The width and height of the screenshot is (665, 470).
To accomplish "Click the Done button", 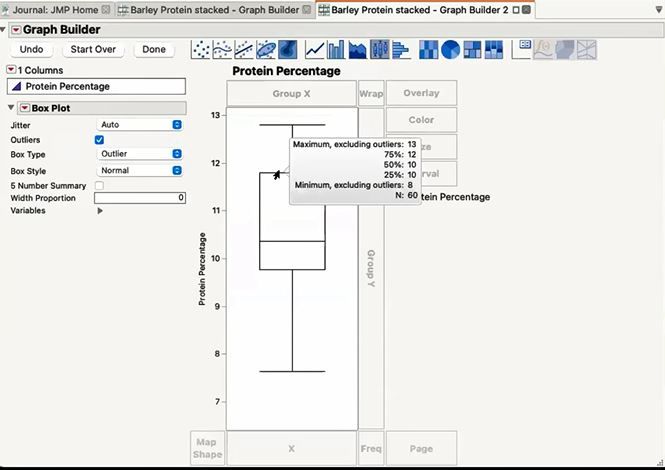I will click(x=154, y=49).
